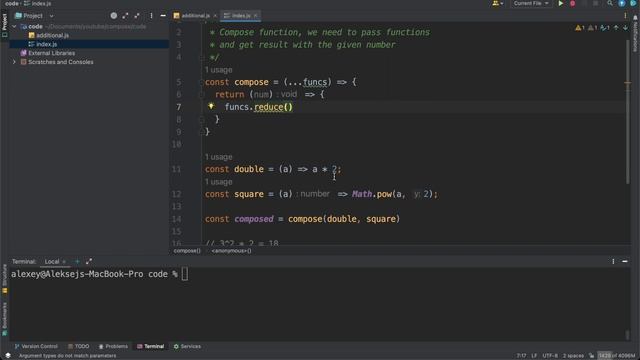Click the grey weak warning indicator
Viewport: 640px width, 360px height.
tap(592, 28)
